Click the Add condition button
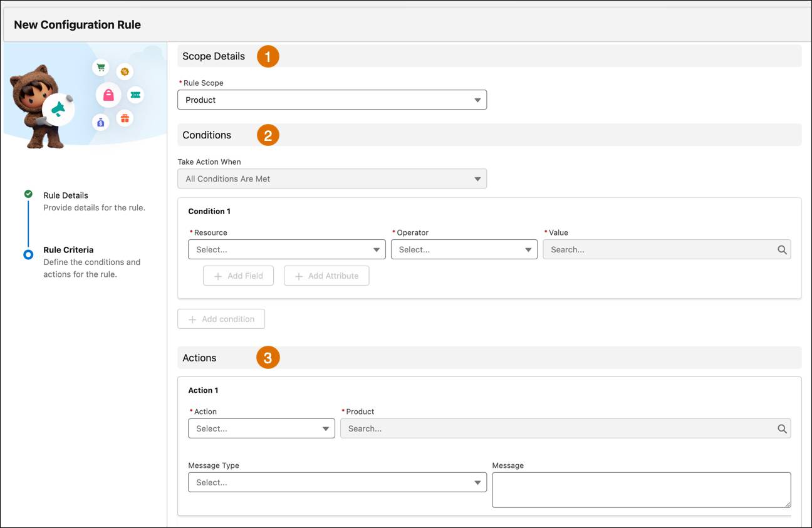The image size is (812, 528). coord(221,319)
